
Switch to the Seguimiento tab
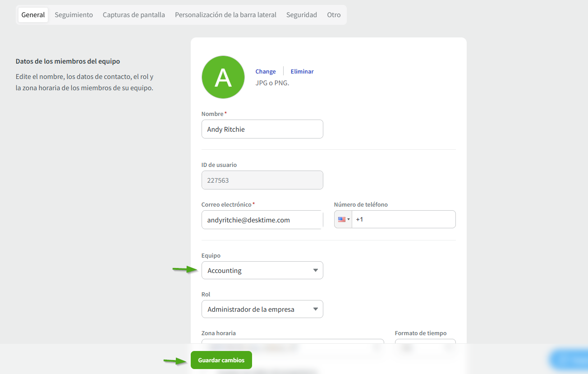point(74,15)
